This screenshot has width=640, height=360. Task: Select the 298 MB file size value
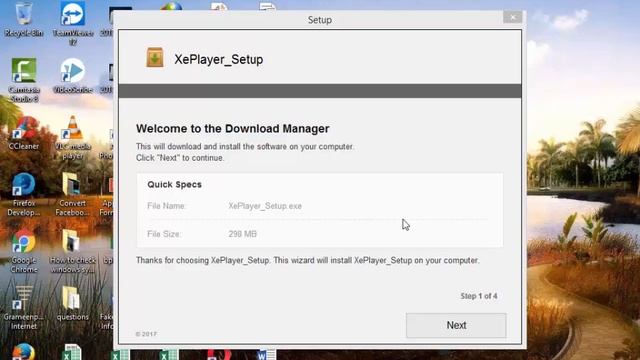pos(242,234)
